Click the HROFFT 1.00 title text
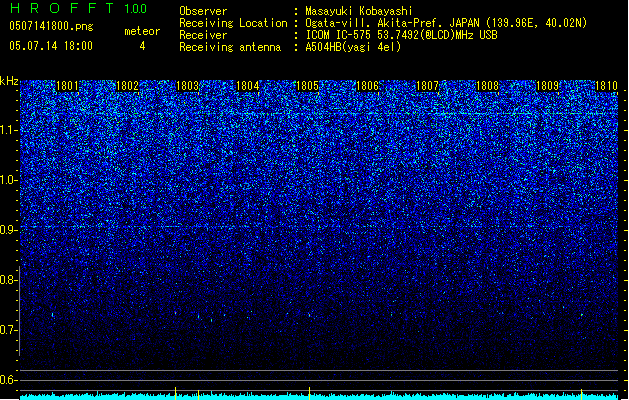Image resolution: width=629 pixels, height=400 pixels. pos(79,8)
